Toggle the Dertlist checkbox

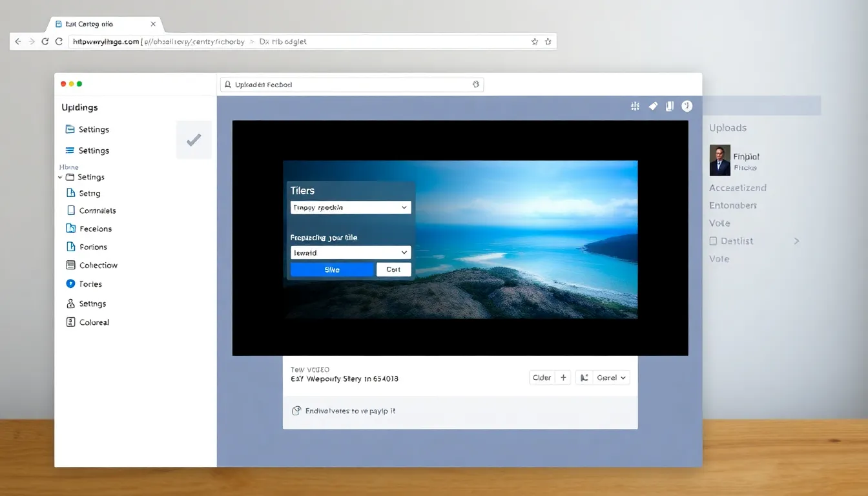pos(714,241)
